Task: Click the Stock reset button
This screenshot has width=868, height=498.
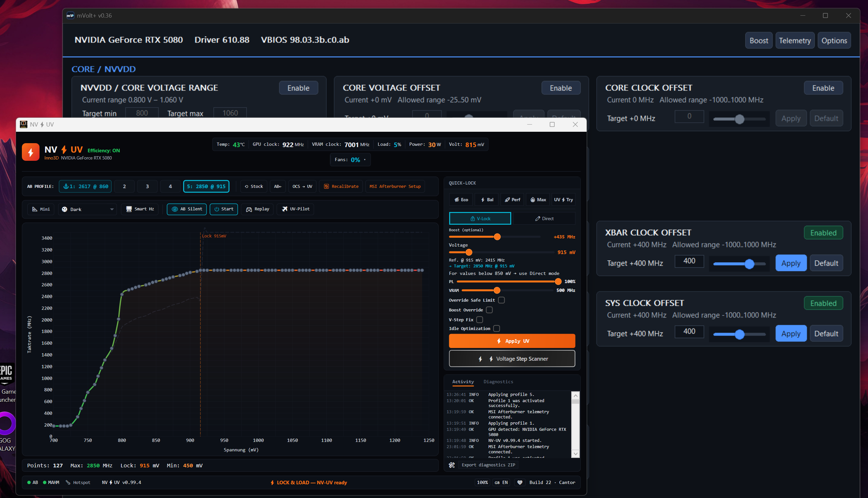Action: click(x=254, y=187)
